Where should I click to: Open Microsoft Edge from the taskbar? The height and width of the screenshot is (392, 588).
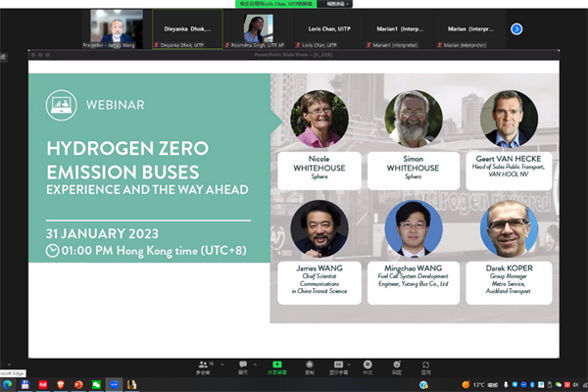(9, 384)
